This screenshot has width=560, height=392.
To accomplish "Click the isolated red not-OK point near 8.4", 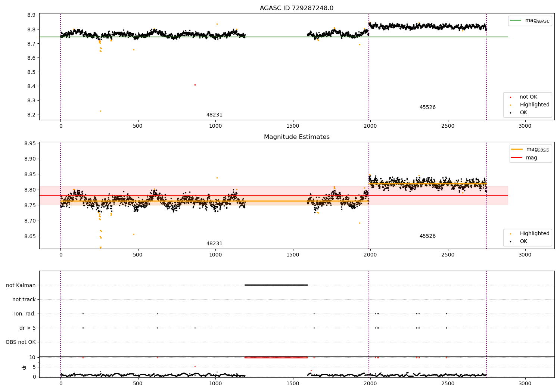I will point(195,85).
